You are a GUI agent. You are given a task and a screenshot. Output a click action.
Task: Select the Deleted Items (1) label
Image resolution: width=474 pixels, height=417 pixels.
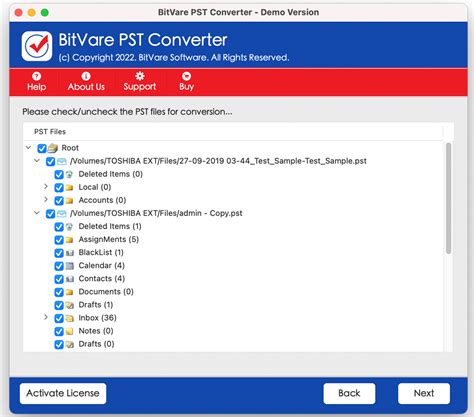[x=110, y=226]
